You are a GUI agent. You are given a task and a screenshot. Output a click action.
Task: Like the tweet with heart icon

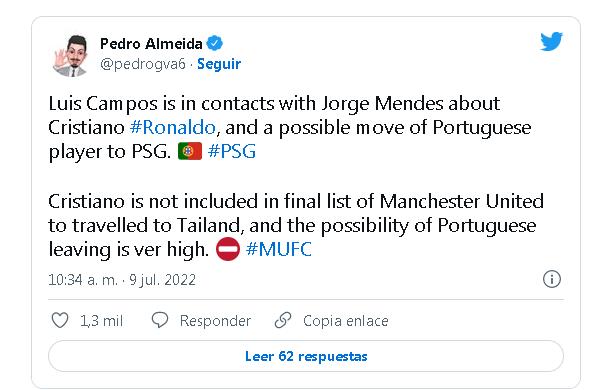pos(60,320)
